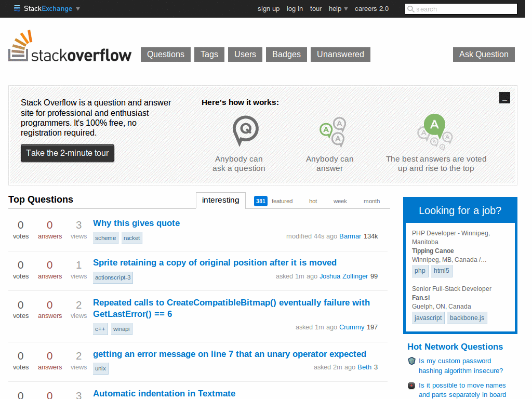This screenshot has width=532, height=399.
Task: Switch to the featured questions tab
Action: 282,201
